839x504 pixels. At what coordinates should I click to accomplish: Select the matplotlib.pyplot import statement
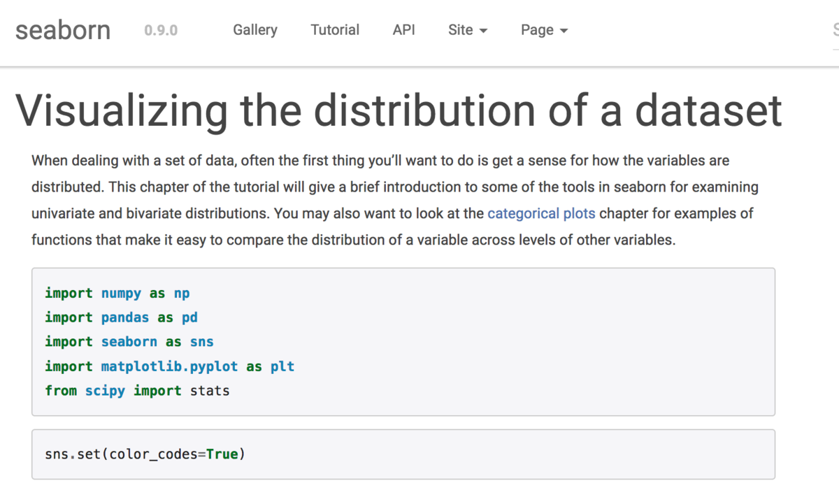point(168,366)
